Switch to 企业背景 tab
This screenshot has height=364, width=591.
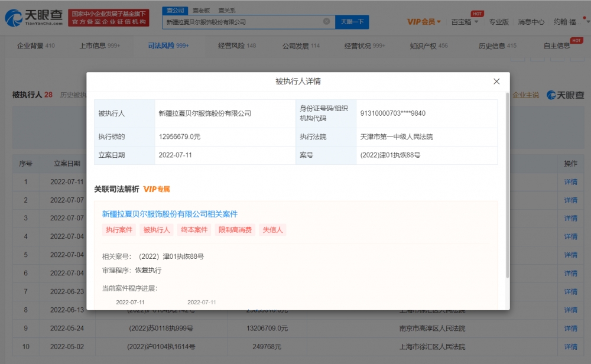(36, 45)
